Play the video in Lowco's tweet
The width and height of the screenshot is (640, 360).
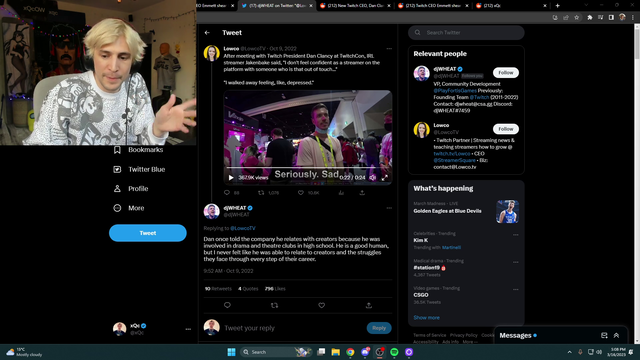[x=231, y=178]
